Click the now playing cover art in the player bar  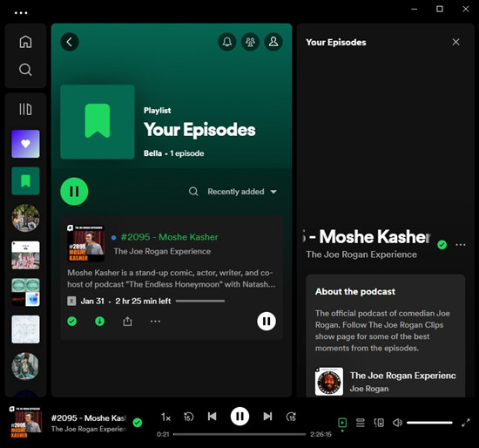pyautogui.click(x=25, y=423)
